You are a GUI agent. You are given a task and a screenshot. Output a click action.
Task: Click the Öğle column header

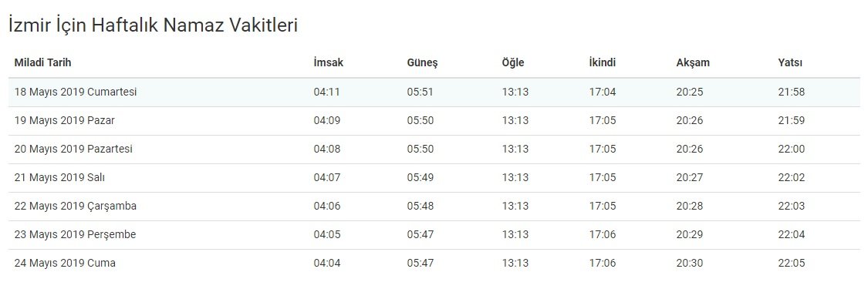pyautogui.click(x=512, y=63)
